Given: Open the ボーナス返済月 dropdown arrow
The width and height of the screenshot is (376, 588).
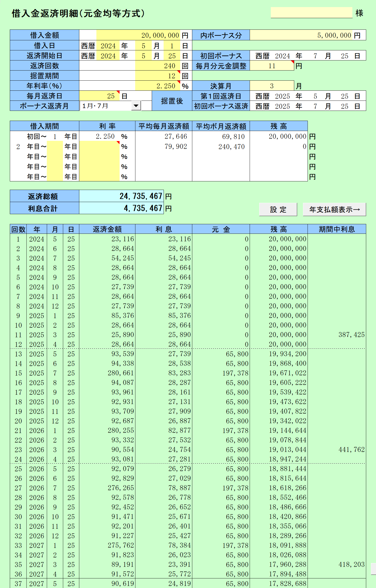Looking at the screenshot, I should click(x=136, y=106).
